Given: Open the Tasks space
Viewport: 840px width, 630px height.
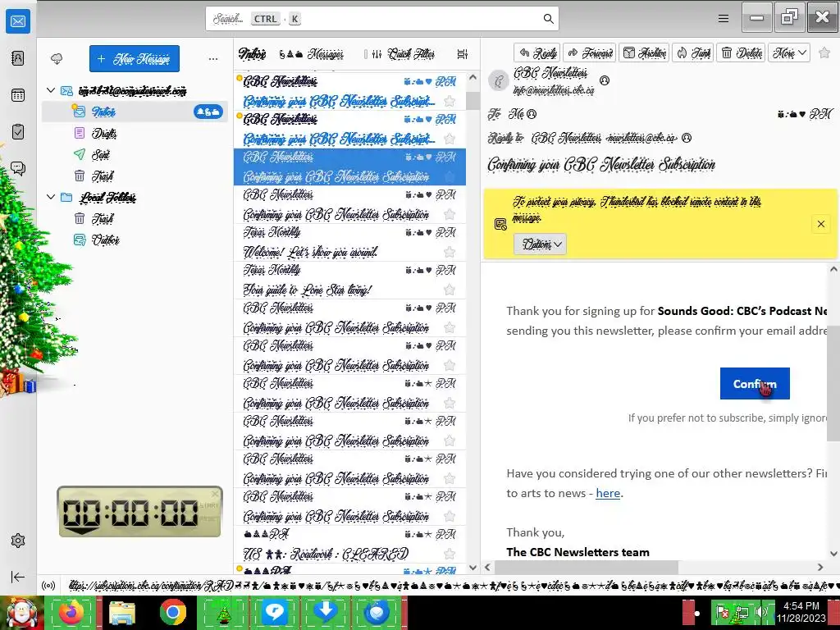Looking at the screenshot, I should coord(18,132).
